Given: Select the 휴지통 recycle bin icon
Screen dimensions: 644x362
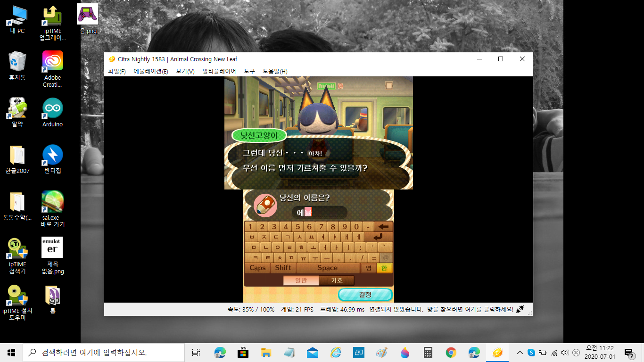Looking at the screenshot, I should click(x=17, y=66).
